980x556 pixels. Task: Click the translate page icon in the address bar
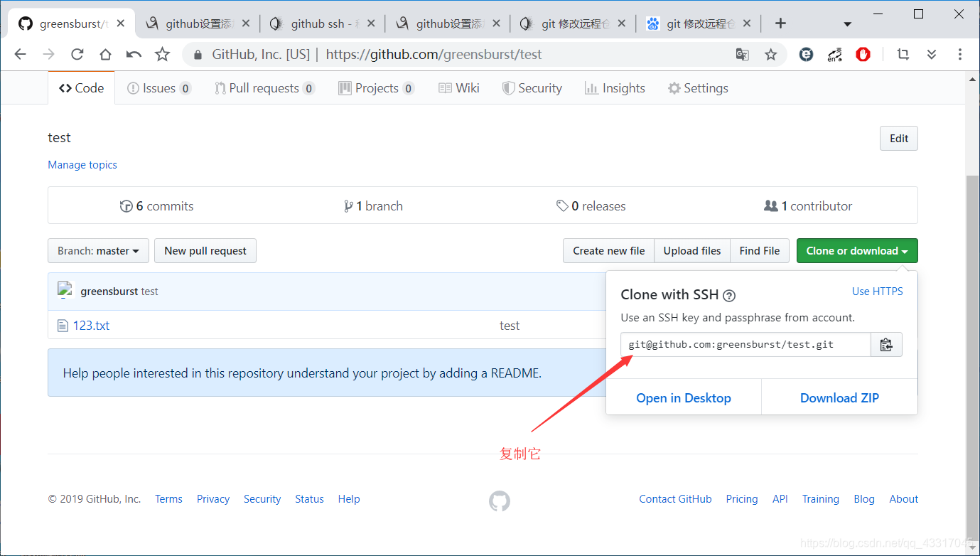pyautogui.click(x=742, y=54)
